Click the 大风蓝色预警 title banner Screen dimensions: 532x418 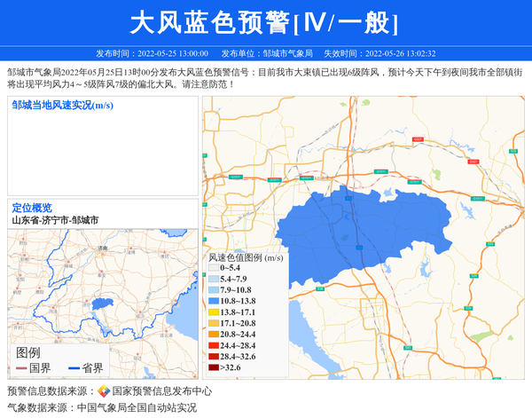265,22
